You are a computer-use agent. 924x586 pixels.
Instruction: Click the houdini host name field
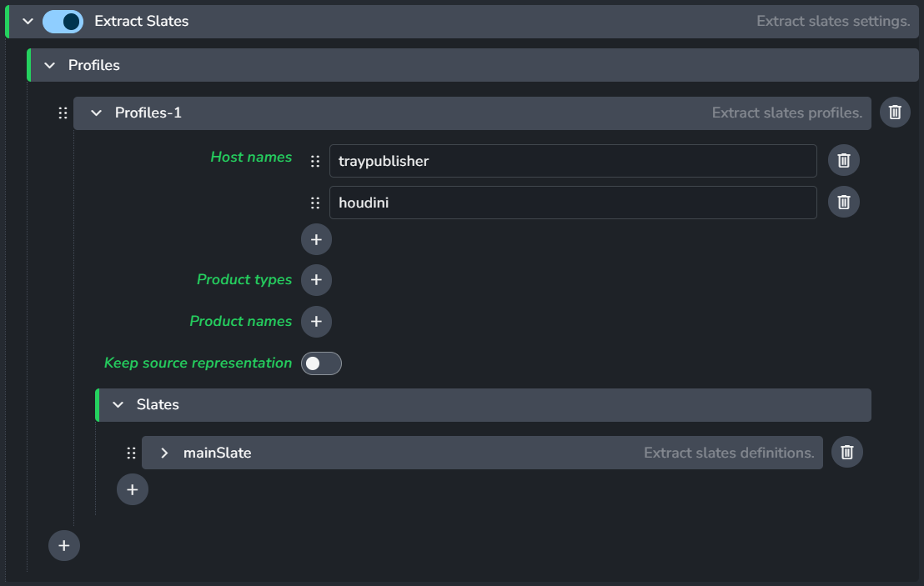click(x=572, y=202)
